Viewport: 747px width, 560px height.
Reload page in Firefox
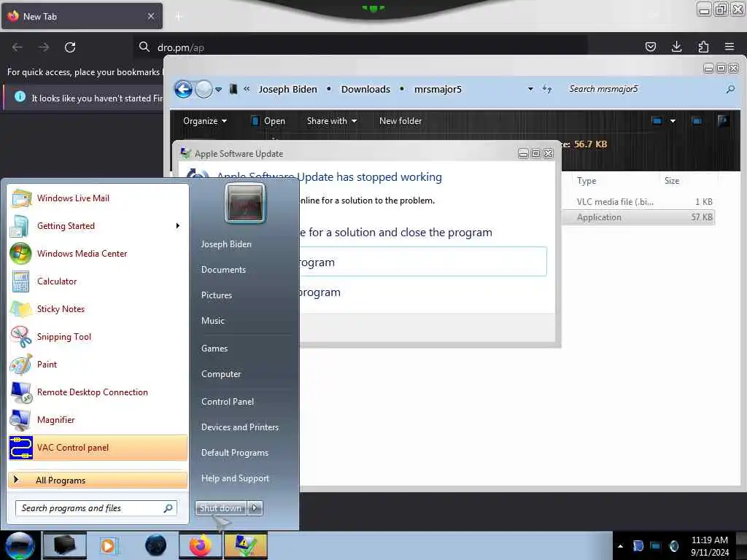point(70,47)
